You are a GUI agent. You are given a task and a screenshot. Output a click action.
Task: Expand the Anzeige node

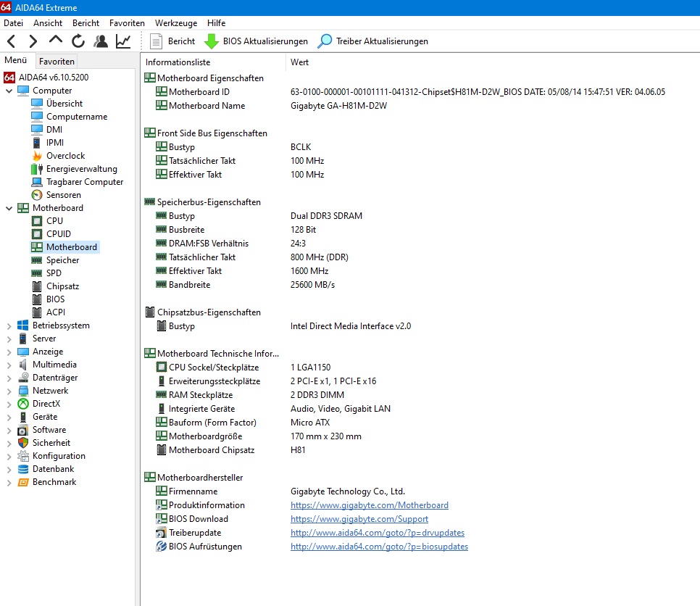(9, 352)
